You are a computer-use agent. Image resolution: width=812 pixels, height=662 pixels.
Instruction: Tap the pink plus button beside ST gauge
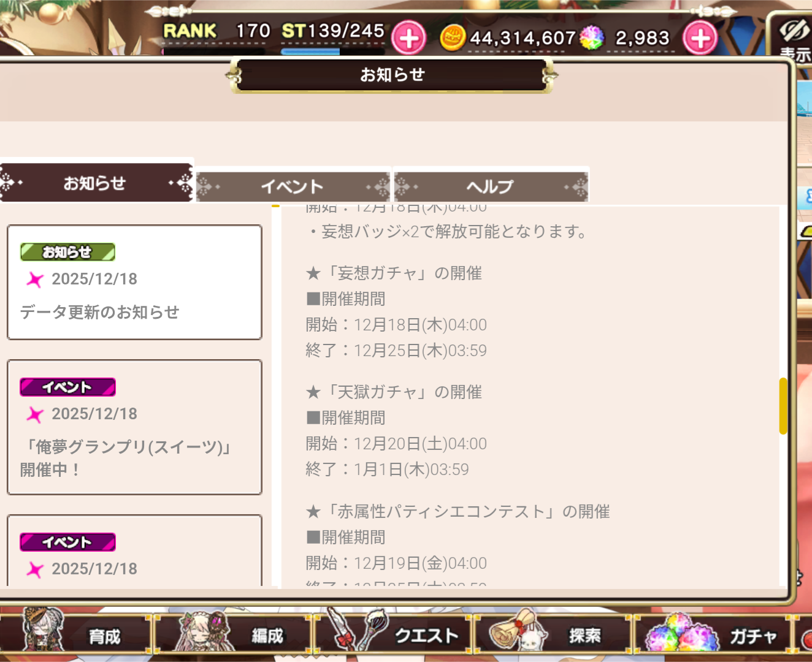click(x=408, y=39)
